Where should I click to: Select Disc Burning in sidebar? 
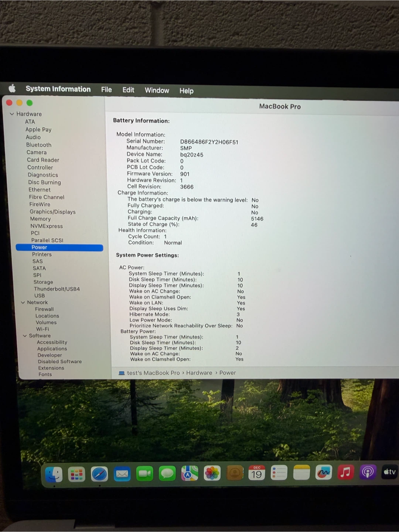[44, 182]
